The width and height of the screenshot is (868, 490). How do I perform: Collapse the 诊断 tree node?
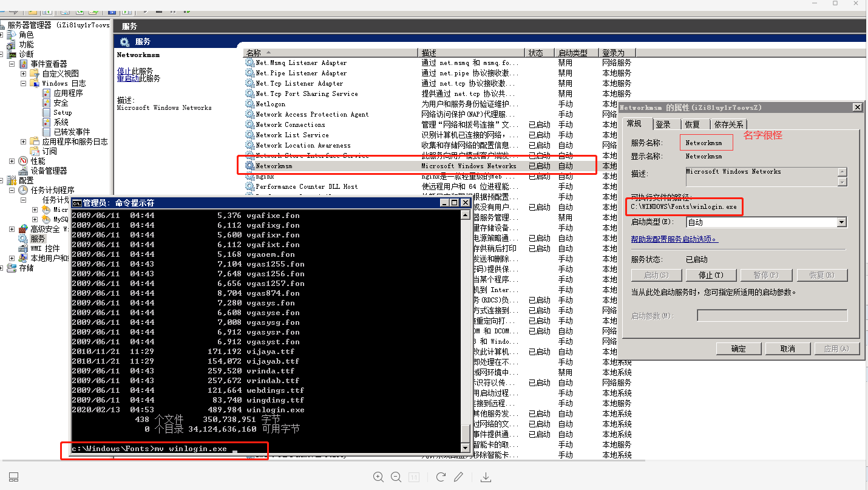[x=2, y=54]
